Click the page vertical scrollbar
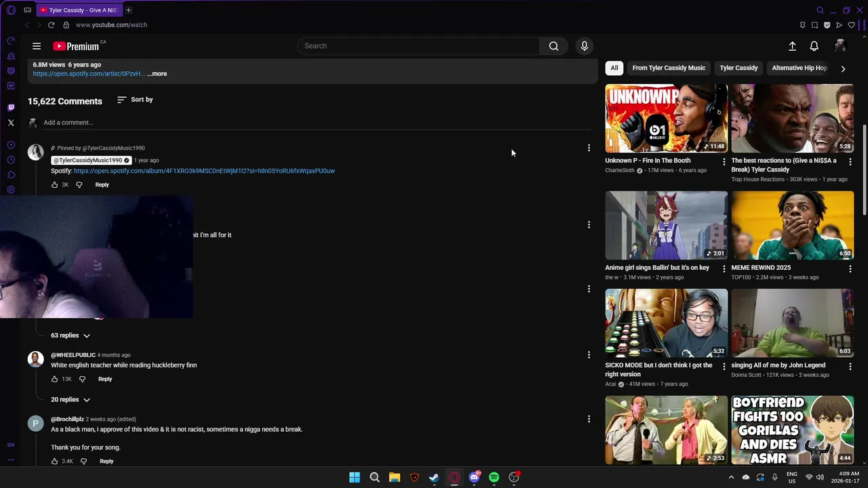This screenshot has height=488, width=868. [x=865, y=169]
